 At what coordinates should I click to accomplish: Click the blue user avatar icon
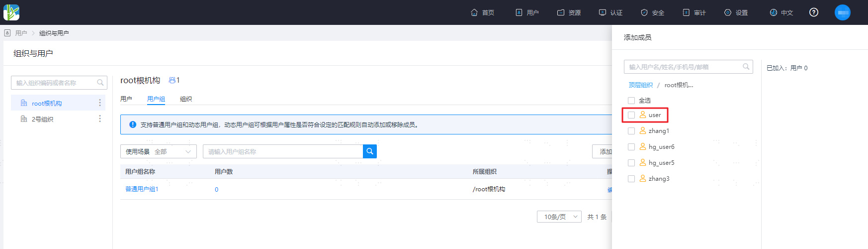point(843,12)
